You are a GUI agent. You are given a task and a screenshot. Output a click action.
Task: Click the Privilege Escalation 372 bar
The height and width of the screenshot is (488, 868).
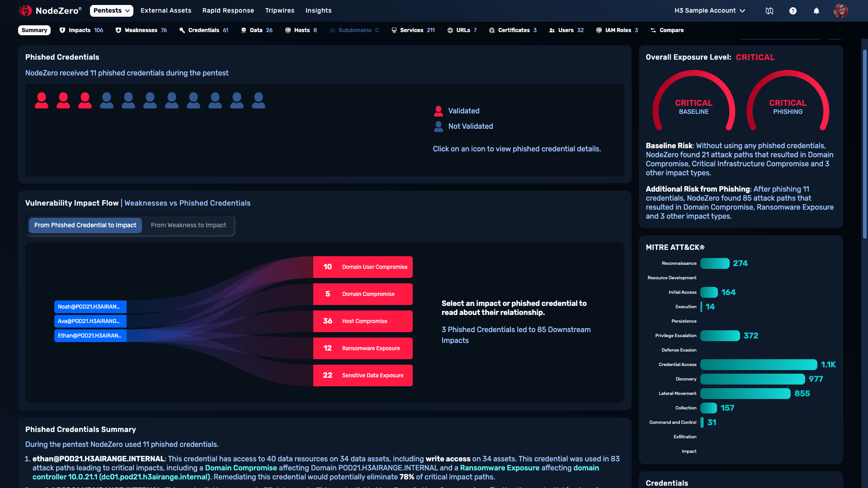pyautogui.click(x=720, y=336)
